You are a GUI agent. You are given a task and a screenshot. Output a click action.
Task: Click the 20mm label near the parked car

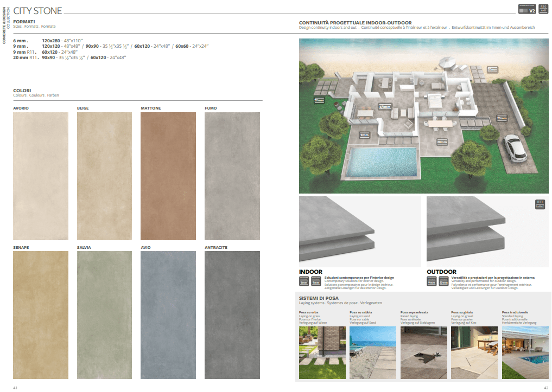[502, 118]
